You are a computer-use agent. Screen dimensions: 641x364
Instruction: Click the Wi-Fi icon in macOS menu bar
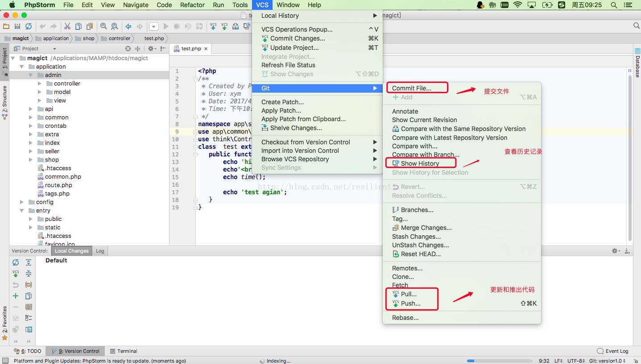pos(517,5)
